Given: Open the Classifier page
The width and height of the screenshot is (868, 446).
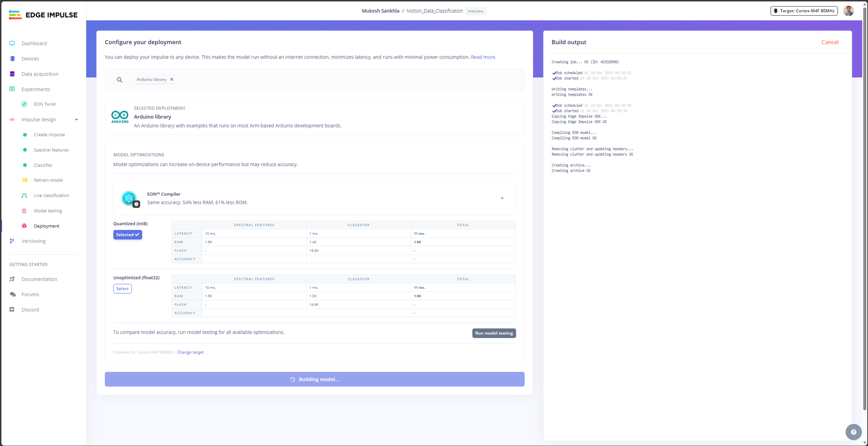Looking at the screenshot, I should 43,165.
